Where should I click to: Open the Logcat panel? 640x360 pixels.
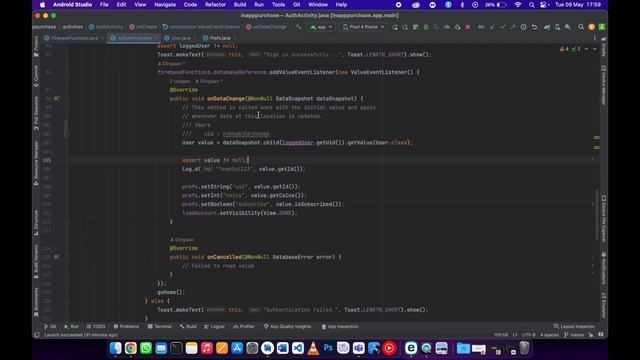coord(214,327)
